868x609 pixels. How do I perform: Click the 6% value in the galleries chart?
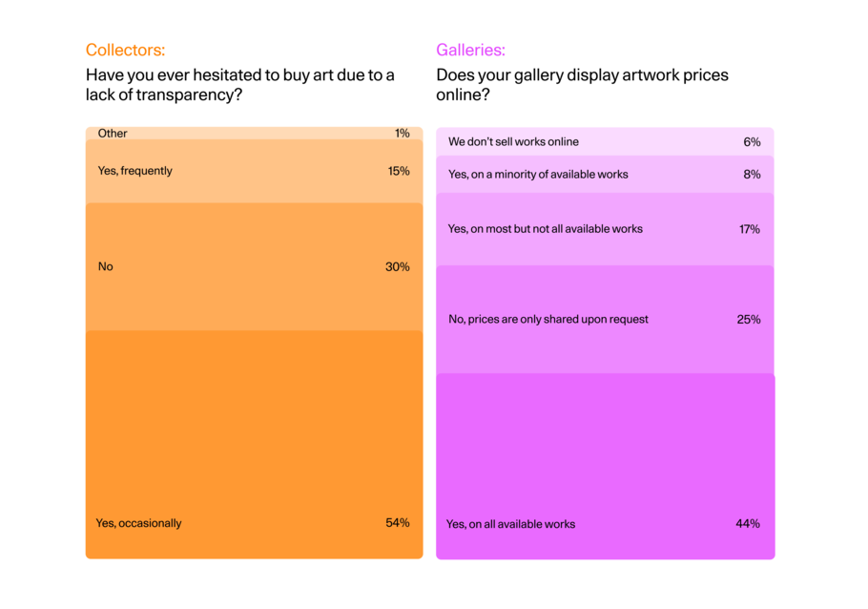click(x=752, y=142)
